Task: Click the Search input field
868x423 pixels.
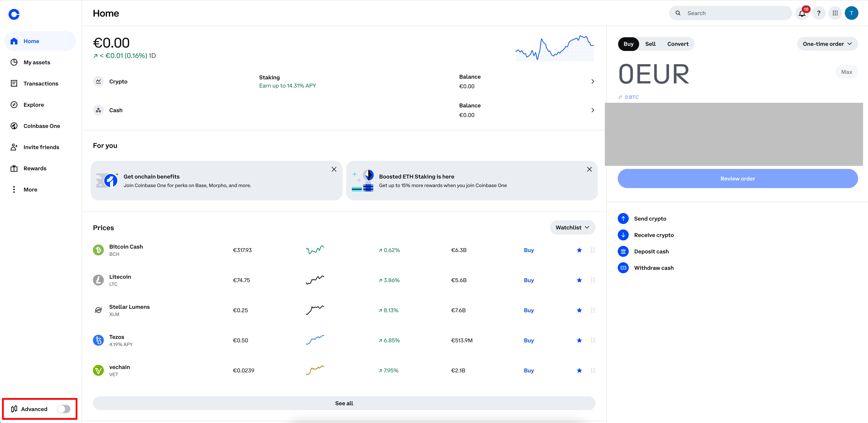Action: pyautogui.click(x=730, y=13)
